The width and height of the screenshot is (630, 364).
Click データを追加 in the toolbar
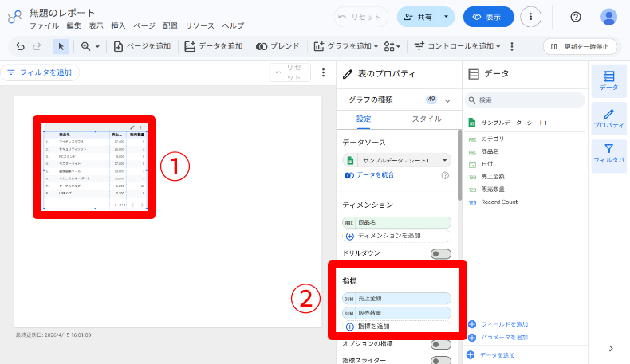coord(214,46)
